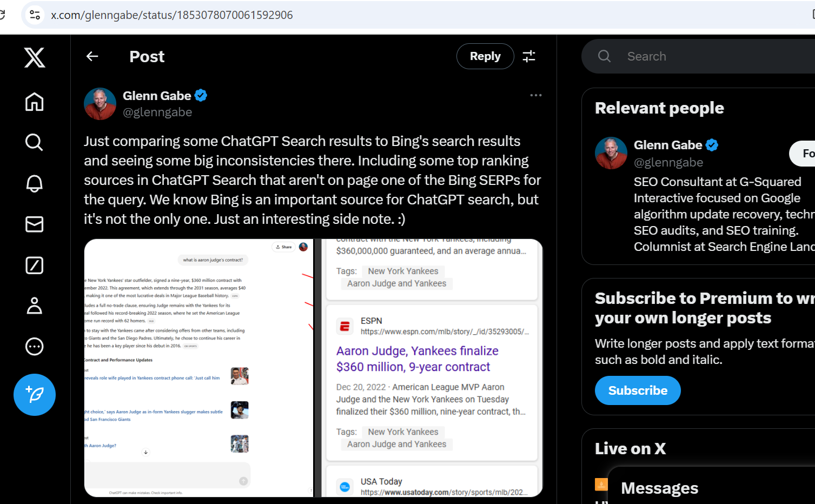Open @glenngabe handle on post
This screenshot has width=815, height=504.
(157, 112)
